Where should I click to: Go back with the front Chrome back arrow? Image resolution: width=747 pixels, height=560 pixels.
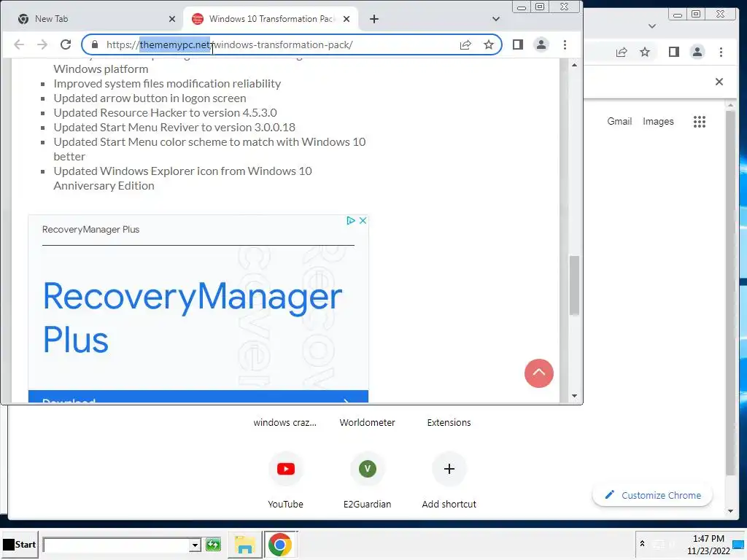[19, 44]
